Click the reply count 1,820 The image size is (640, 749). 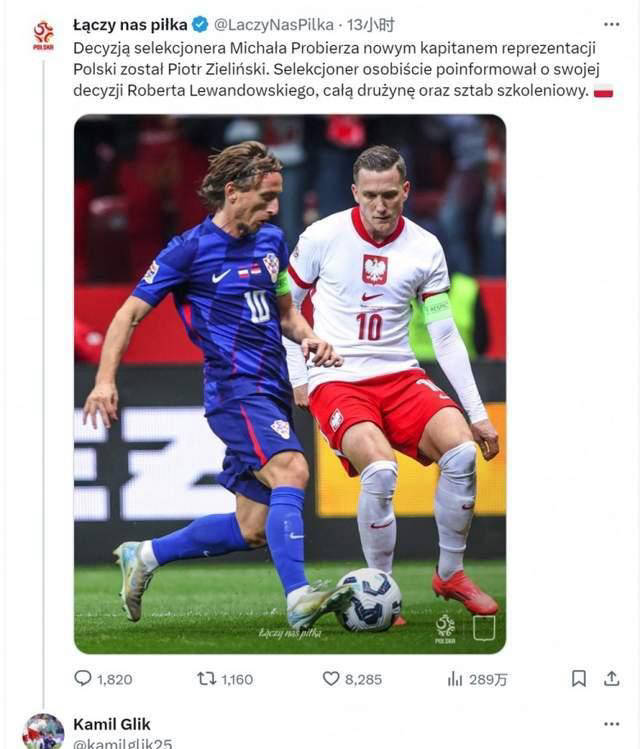click(x=115, y=679)
